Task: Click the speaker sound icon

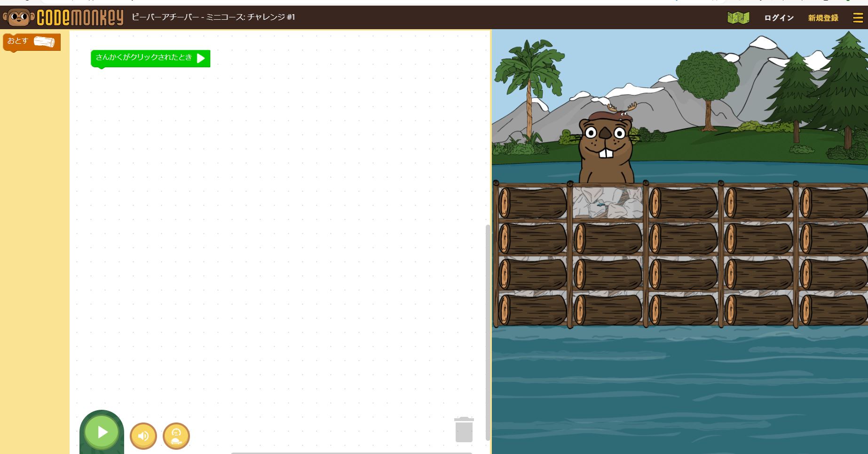Action: [143, 436]
